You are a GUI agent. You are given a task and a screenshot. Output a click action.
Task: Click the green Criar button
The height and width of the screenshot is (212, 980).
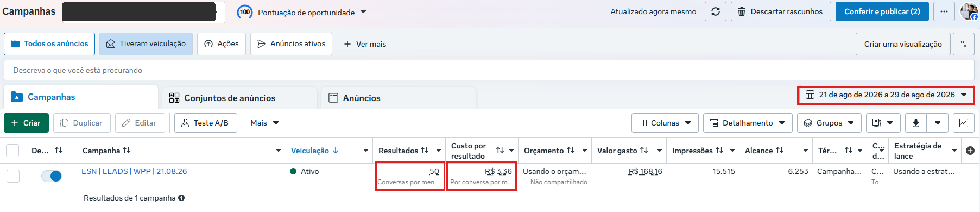[x=26, y=123]
